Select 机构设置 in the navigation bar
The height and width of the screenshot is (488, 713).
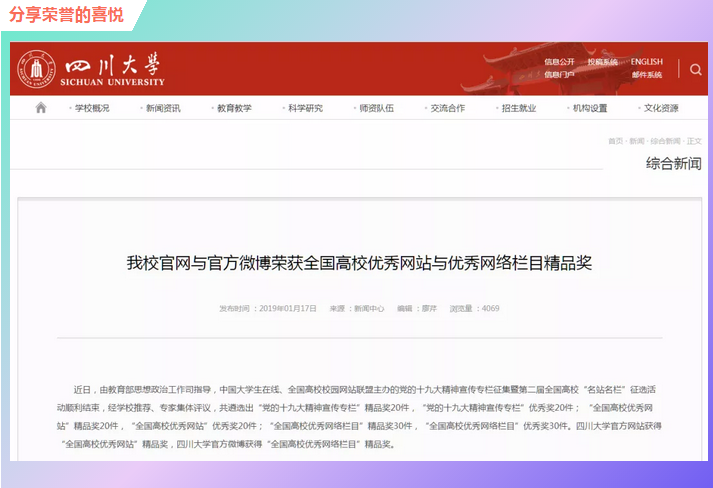pyautogui.click(x=589, y=108)
